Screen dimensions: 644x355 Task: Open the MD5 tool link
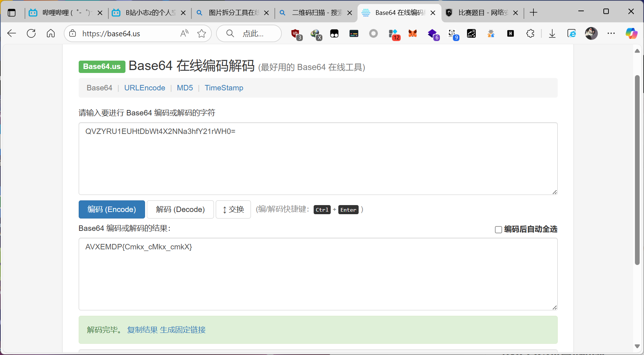[185, 87]
